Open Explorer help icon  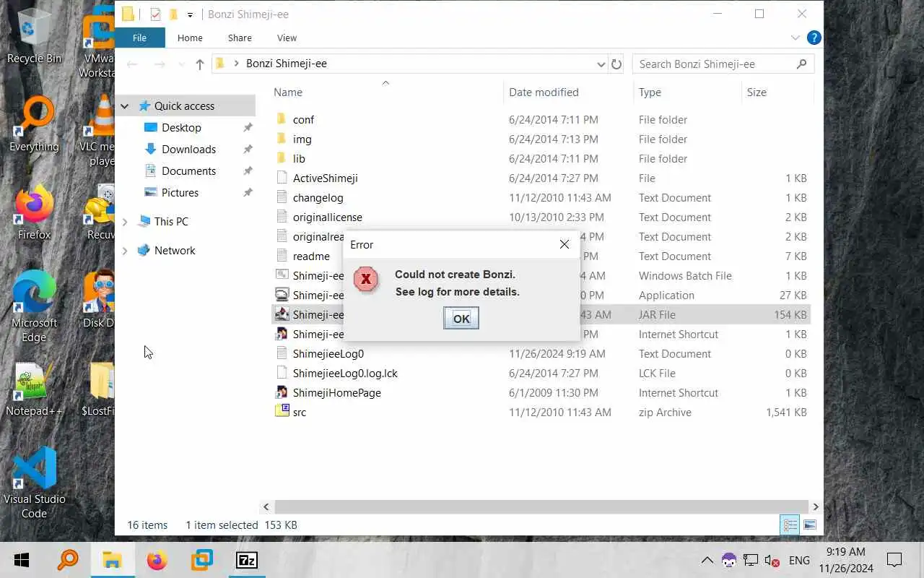click(x=814, y=38)
